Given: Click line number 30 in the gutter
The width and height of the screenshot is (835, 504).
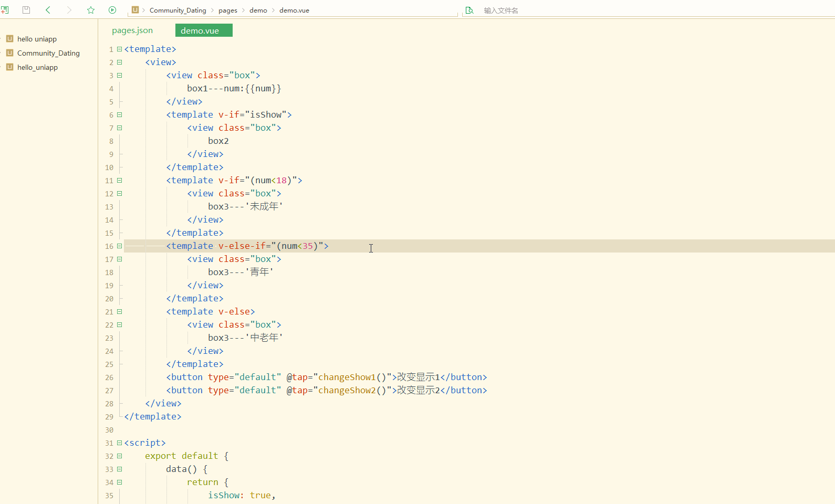Looking at the screenshot, I should point(109,430).
